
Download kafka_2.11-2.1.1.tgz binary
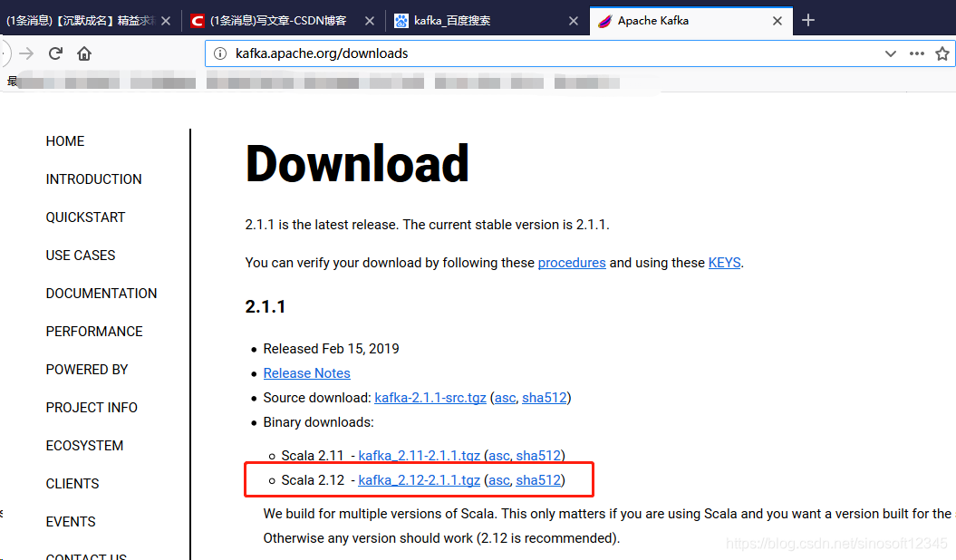(x=420, y=455)
